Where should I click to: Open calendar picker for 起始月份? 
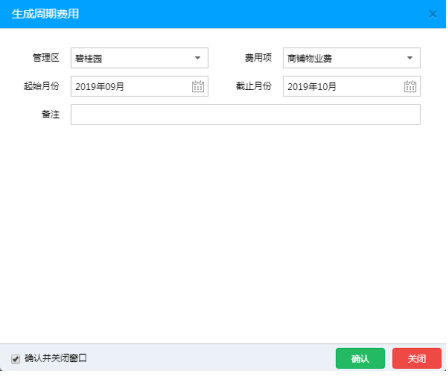pos(198,86)
